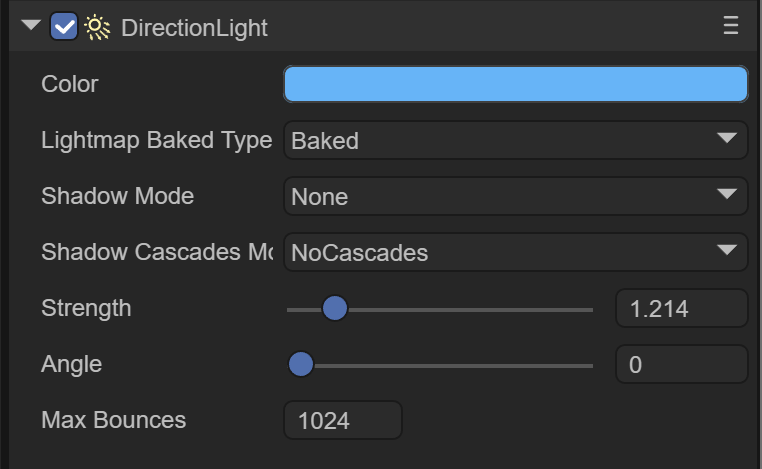Click the Angle property label
Screen dimensions: 762x469
click(x=71, y=364)
